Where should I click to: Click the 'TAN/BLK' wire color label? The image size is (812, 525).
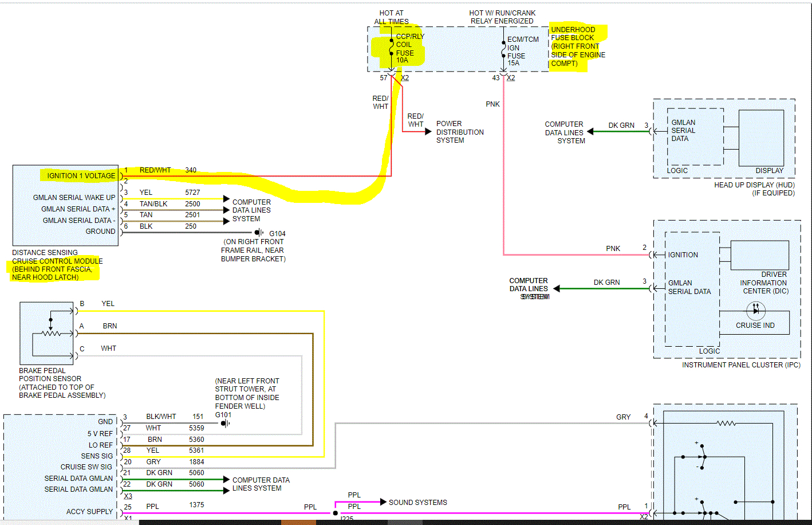[x=153, y=204]
